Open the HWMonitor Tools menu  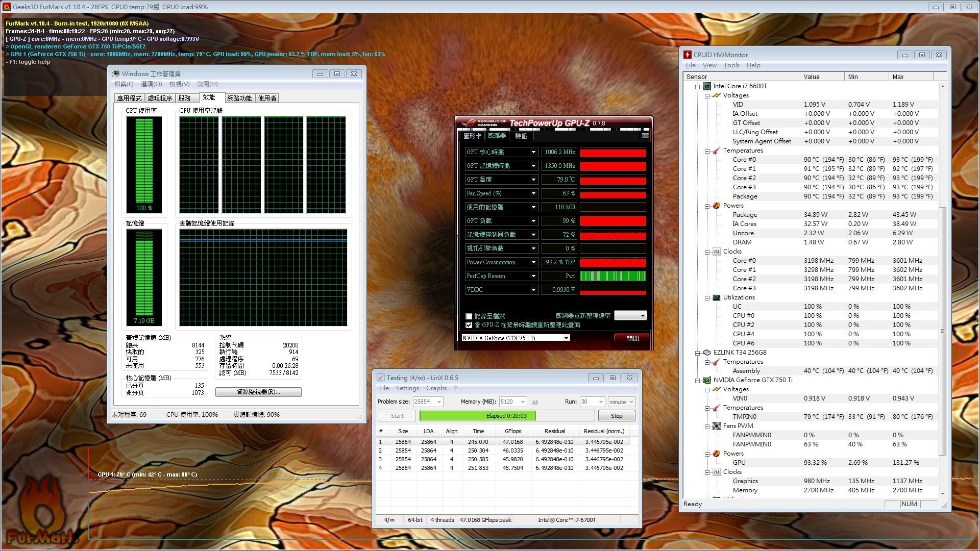[x=731, y=65]
